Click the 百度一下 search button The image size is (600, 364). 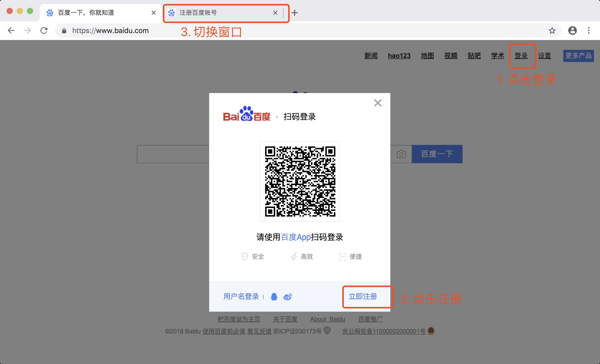click(437, 154)
